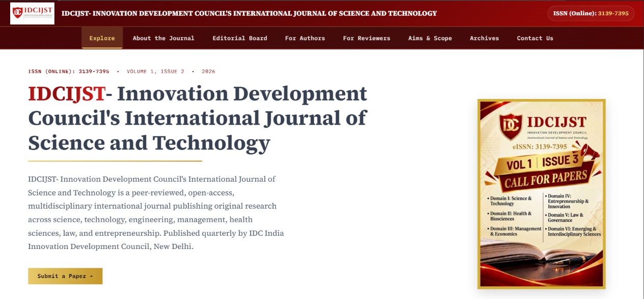
Task: Click the ISSN (Online) badge in header
Action: pos(591,13)
